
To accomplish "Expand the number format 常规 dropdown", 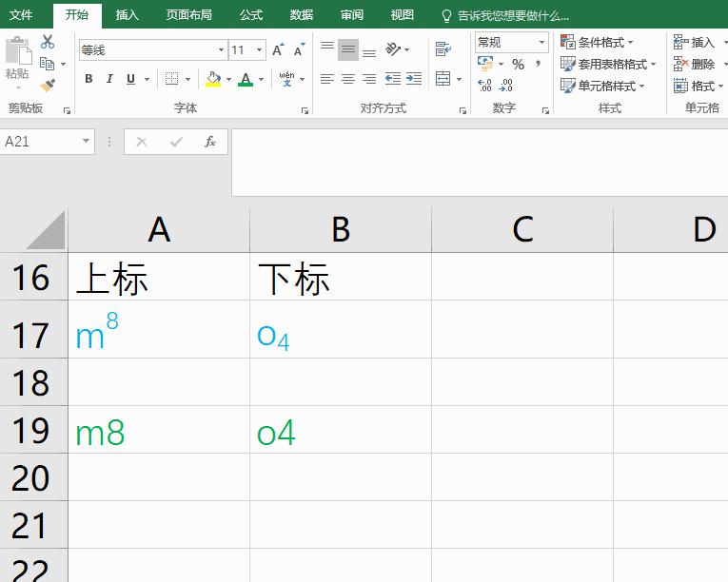I will [x=541, y=42].
